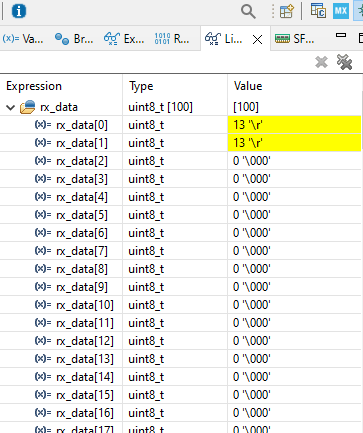Viewport: 363px width, 433px height.
Task: Click the Type column header
Action: [141, 86]
